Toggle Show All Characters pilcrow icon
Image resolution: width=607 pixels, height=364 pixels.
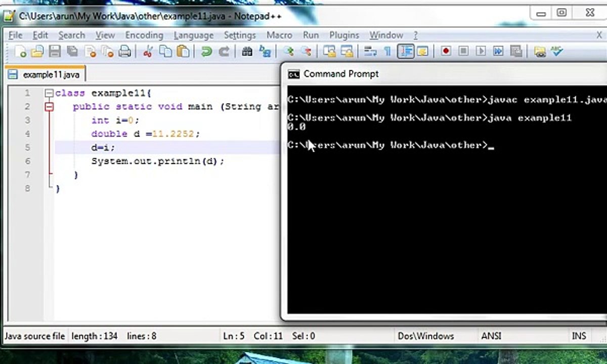pyautogui.click(x=387, y=51)
